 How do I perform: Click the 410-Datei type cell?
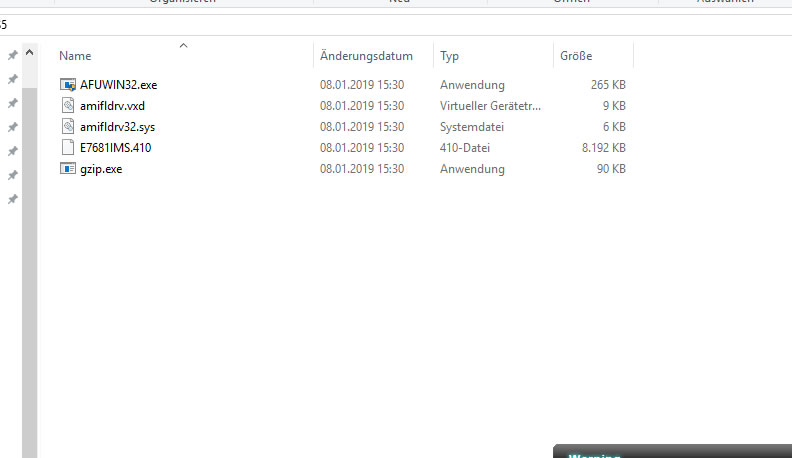click(x=465, y=148)
